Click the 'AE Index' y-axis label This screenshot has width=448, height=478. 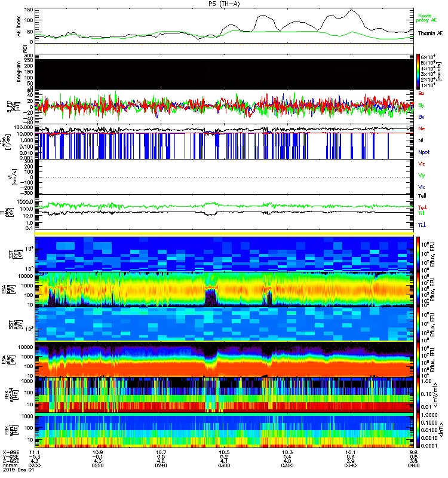click(19, 26)
